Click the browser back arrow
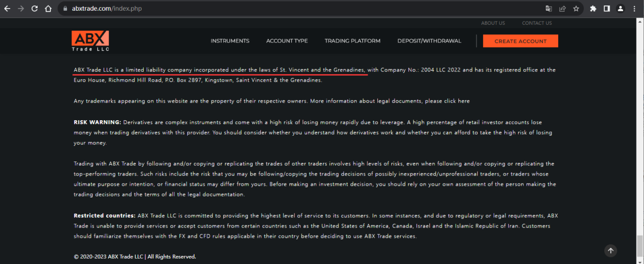 8,9
